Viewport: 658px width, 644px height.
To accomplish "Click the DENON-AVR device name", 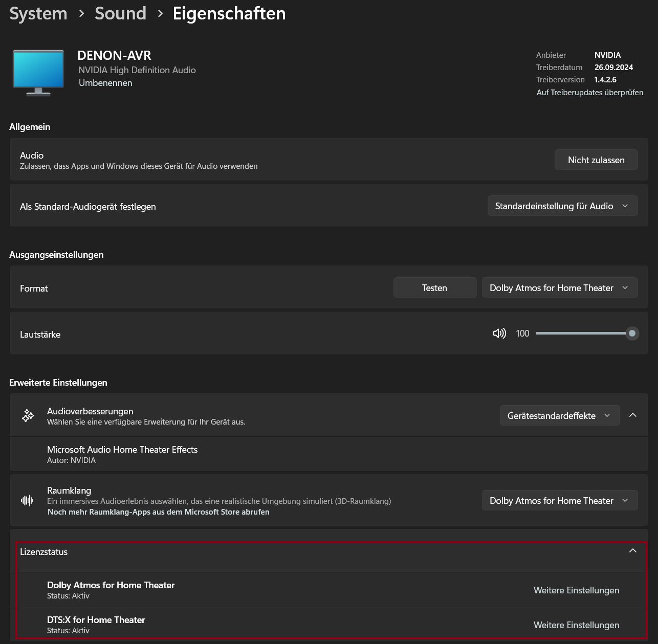I will tap(114, 55).
